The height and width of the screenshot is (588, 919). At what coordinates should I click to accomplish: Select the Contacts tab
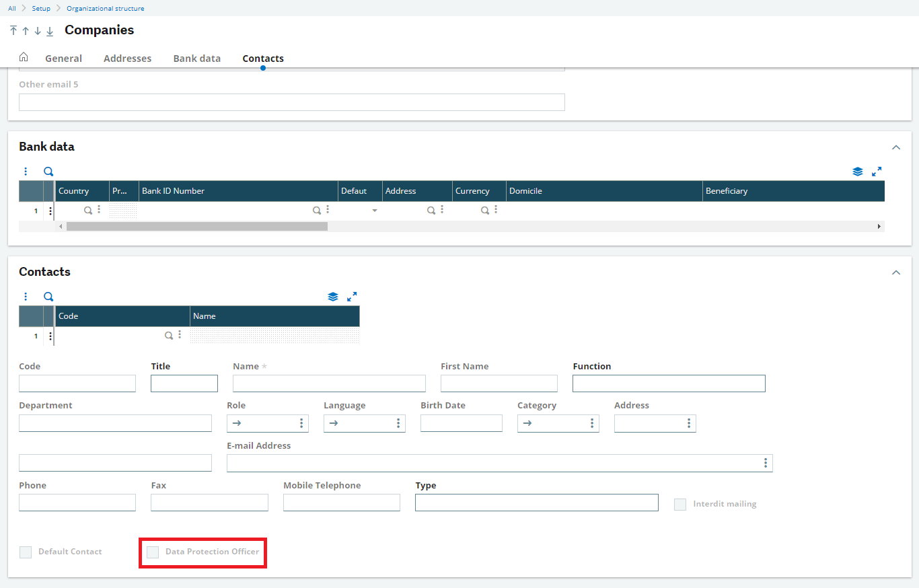[x=263, y=59]
